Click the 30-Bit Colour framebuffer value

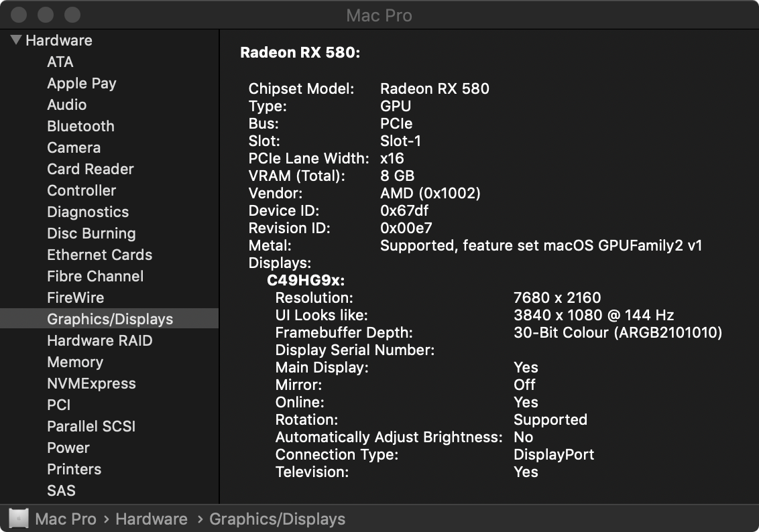pos(618,333)
